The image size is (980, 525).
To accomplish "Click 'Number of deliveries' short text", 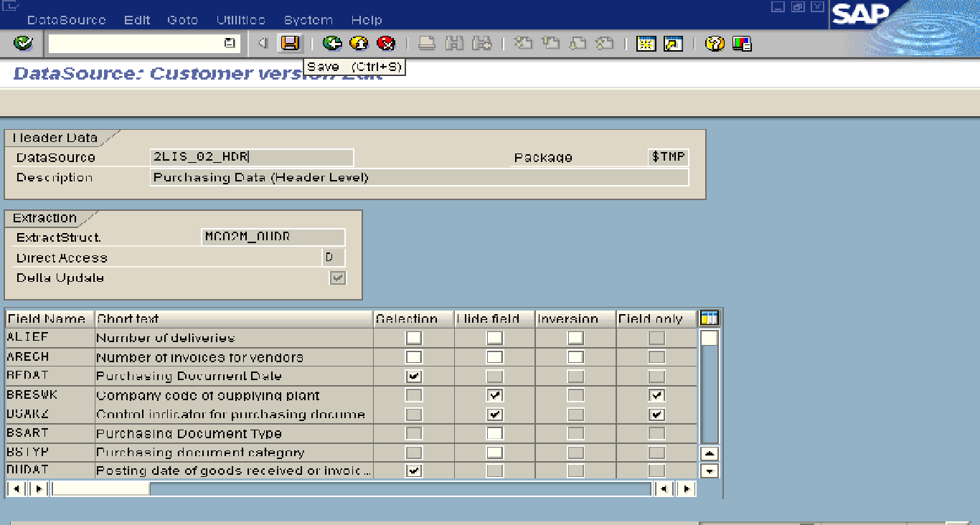I will [166, 338].
